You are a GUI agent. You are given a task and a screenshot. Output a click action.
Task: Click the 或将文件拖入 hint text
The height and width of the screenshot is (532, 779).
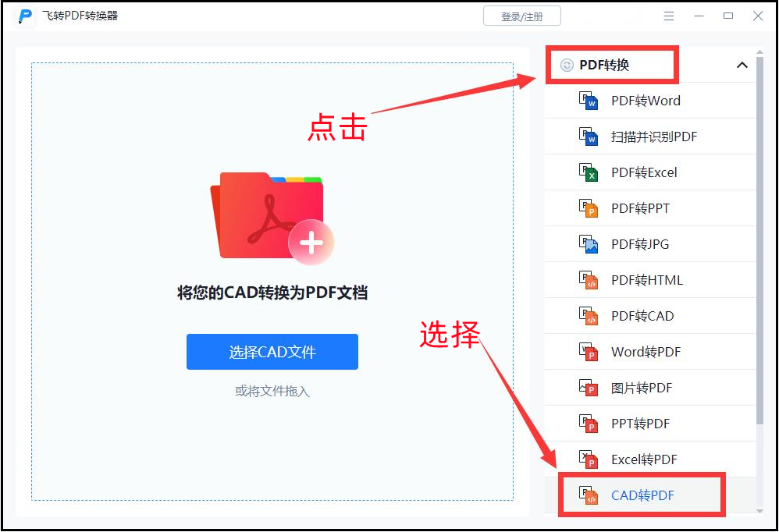point(272,392)
